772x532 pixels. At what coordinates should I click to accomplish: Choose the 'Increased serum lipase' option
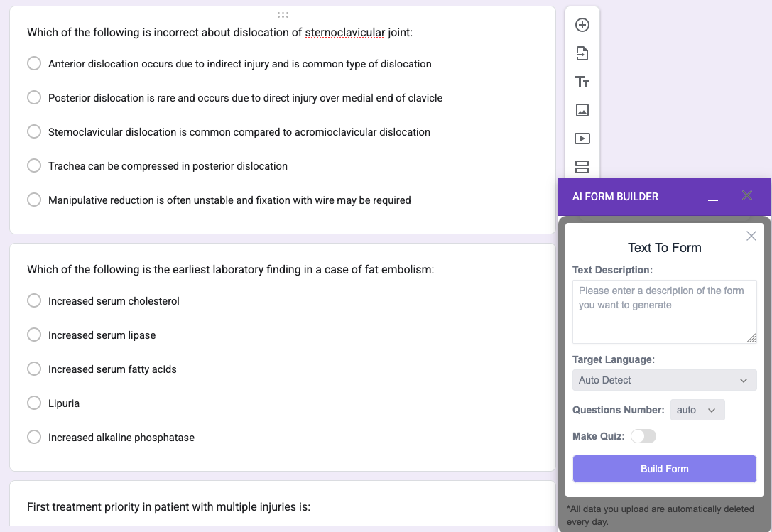[x=34, y=335]
